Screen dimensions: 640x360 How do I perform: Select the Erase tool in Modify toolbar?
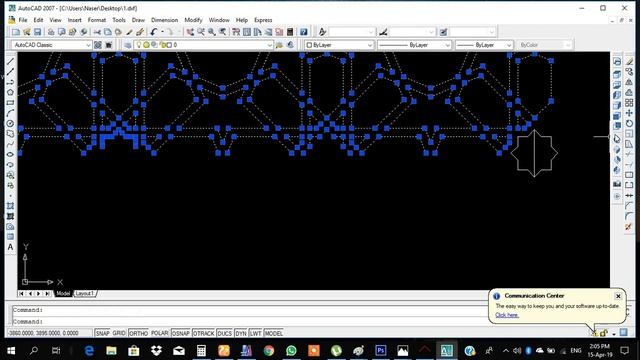tap(629, 62)
